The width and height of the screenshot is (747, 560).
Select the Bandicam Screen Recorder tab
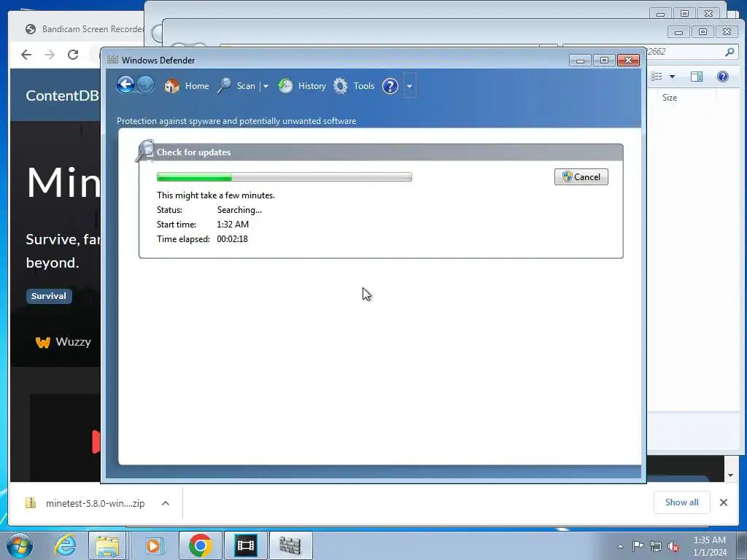click(84, 29)
